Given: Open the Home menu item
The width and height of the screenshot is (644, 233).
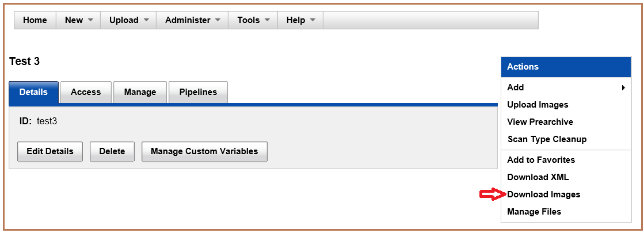Looking at the screenshot, I should point(35,20).
